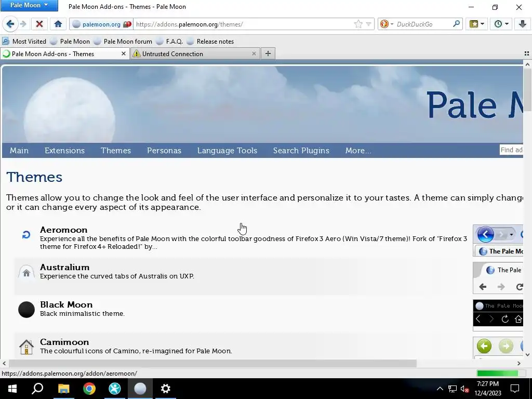Open Most Visited bookmarks folder

24,42
